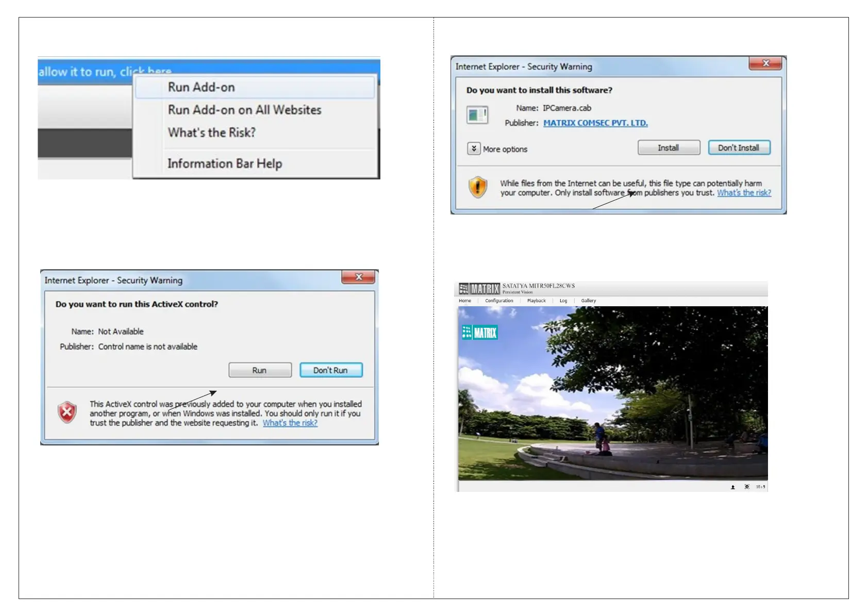Viewport: 868px width, 614px height.
Task: Click the full screen icon below the video
Action: [747, 487]
